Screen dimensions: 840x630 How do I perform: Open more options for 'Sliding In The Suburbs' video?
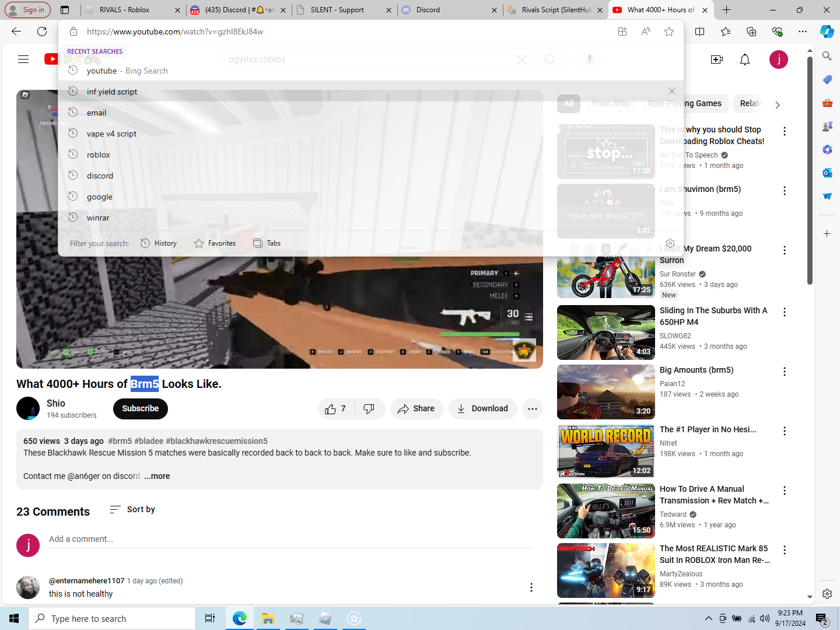[x=785, y=312]
